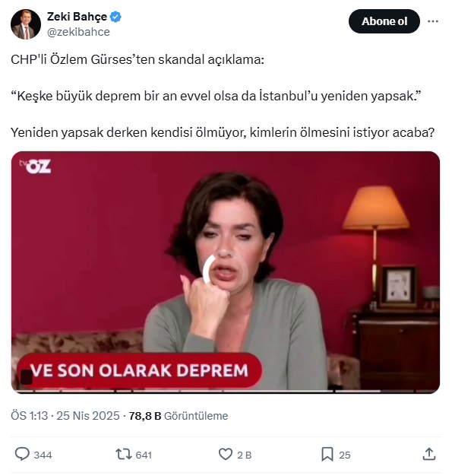Like the tweet with heart icon

tap(226, 454)
